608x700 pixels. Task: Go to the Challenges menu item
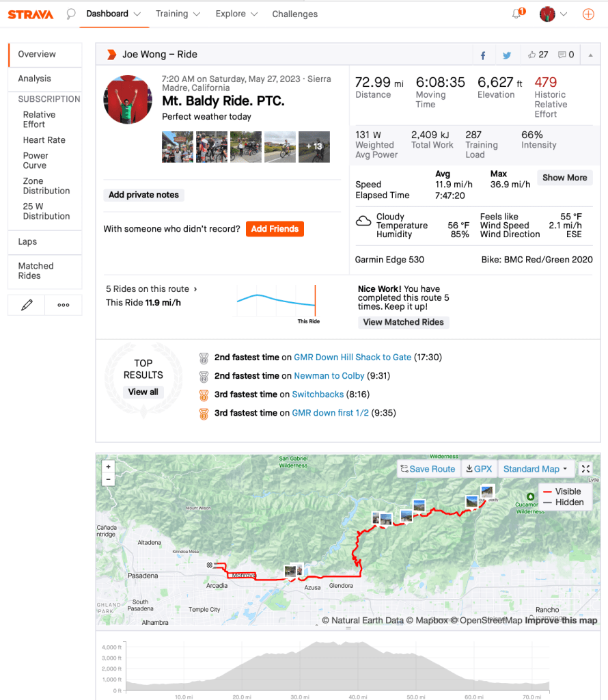coord(294,14)
